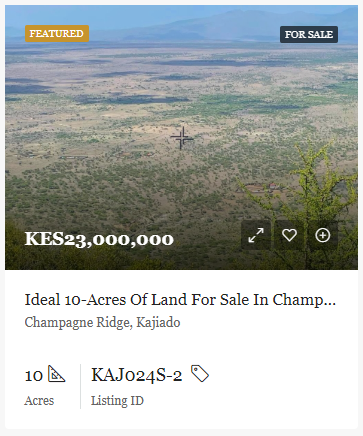Click the KES23,000,000 price text
This screenshot has width=363, height=436.
99,239
